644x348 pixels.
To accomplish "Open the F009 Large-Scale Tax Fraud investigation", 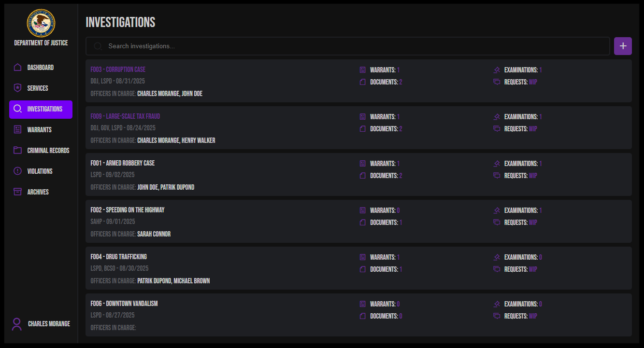I will [x=125, y=116].
